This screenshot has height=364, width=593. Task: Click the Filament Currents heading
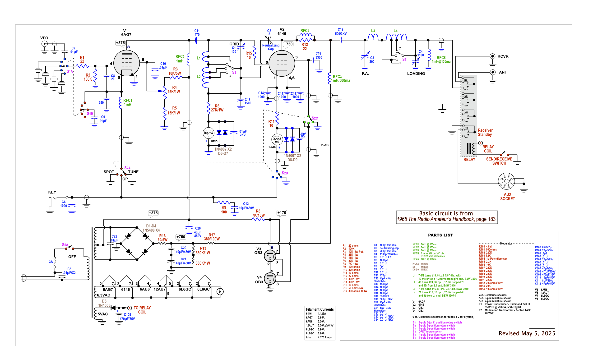(320, 309)
